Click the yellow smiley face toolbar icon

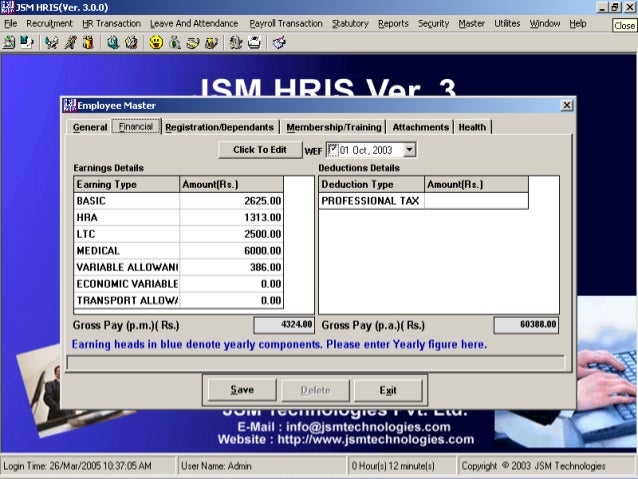pyautogui.click(x=156, y=42)
